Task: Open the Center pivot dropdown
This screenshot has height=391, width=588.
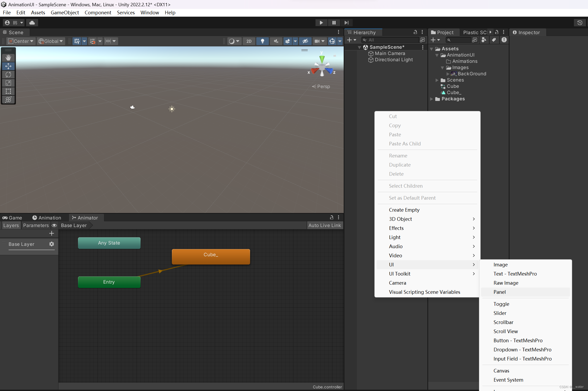Action: [21, 41]
